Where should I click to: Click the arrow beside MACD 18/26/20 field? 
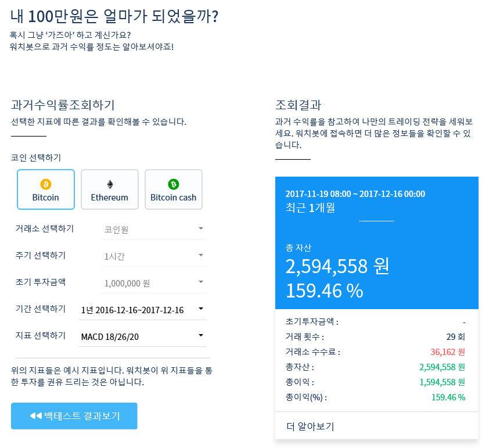click(201, 335)
